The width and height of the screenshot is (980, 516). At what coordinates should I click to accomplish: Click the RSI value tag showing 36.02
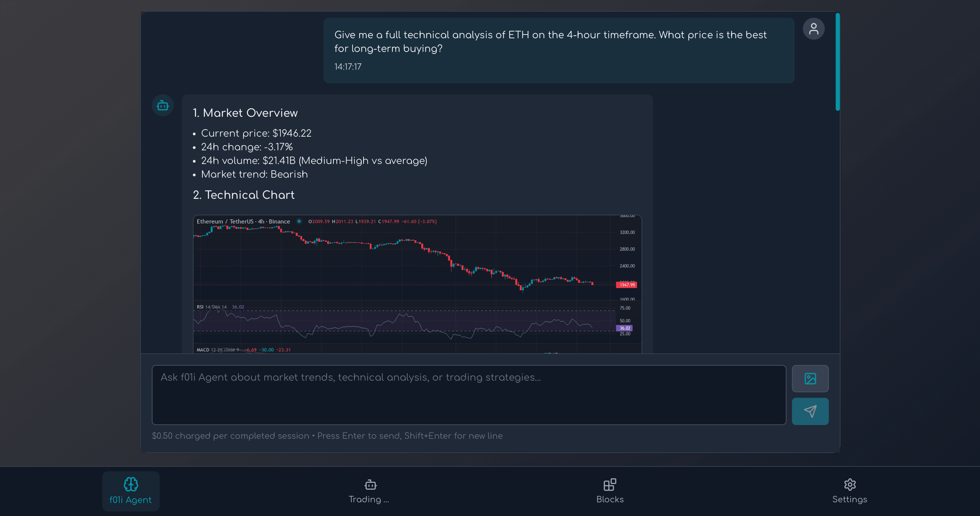click(624, 328)
